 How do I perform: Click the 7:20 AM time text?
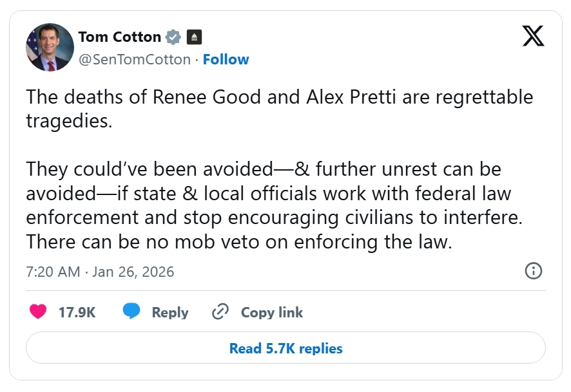click(x=53, y=272)
